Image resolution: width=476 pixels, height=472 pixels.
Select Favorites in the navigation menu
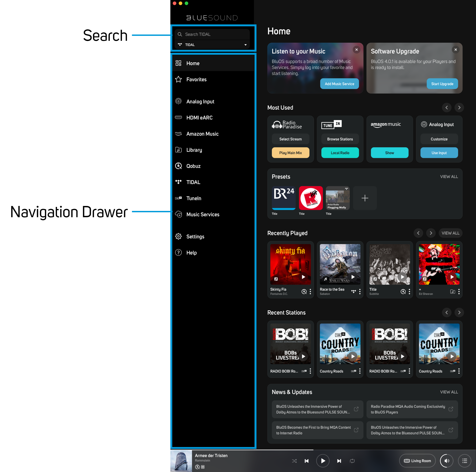[x=196, y=79]
